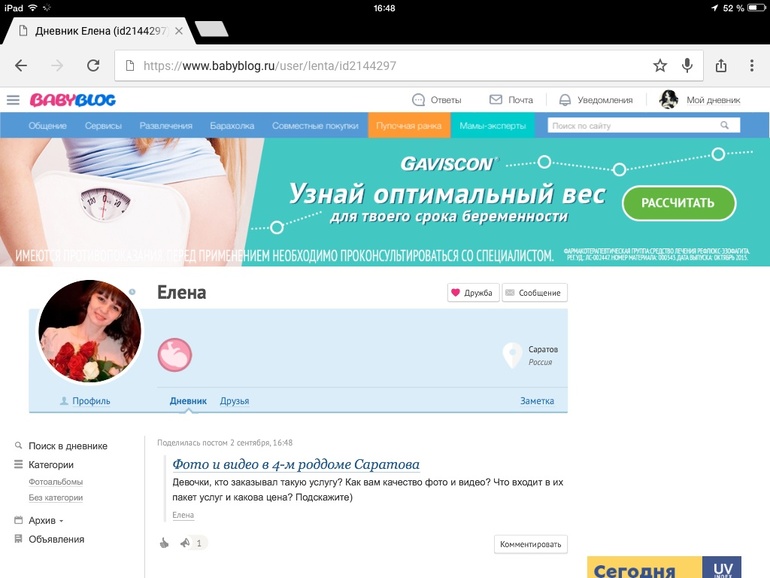770x578 pixels.
Task: Open the browser share icon
Action: [x=721, y=66]
